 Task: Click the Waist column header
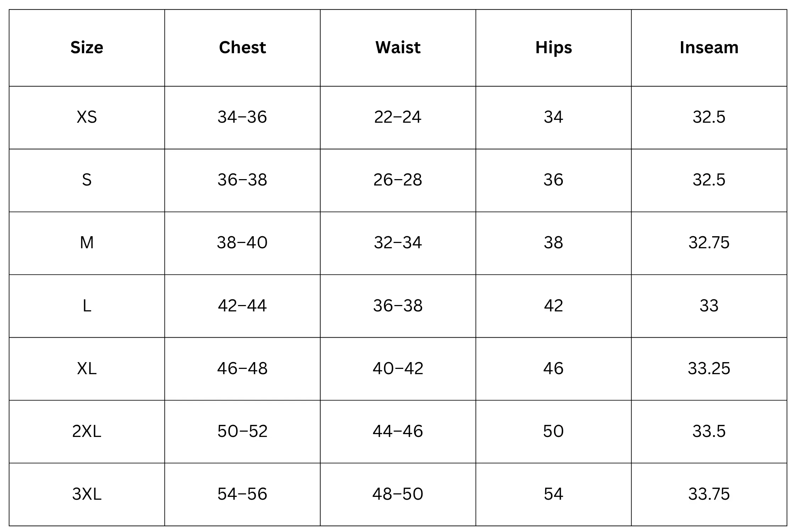[398, 48]
